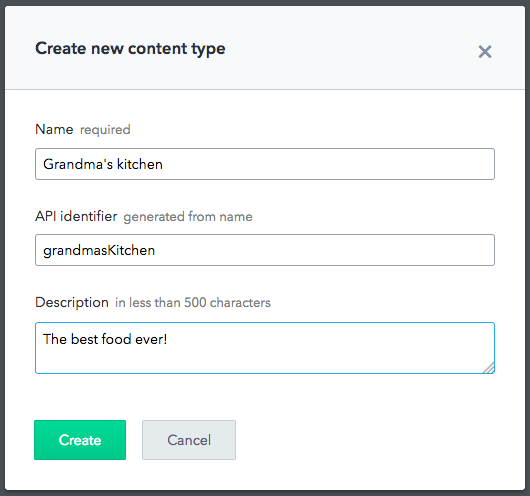
Task: Focus the Description text area
Action: pos(265,348)
